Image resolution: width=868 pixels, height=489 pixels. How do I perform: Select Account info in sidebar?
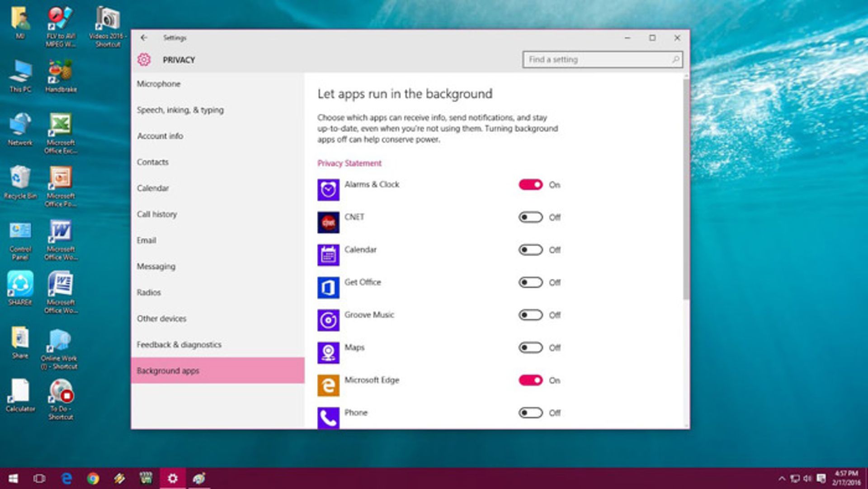(217, 136)
